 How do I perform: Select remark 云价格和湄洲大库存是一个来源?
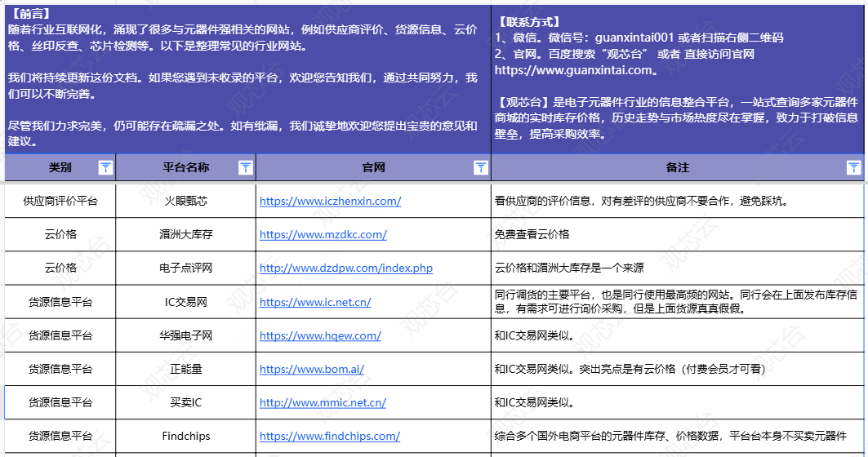[678, 268]
